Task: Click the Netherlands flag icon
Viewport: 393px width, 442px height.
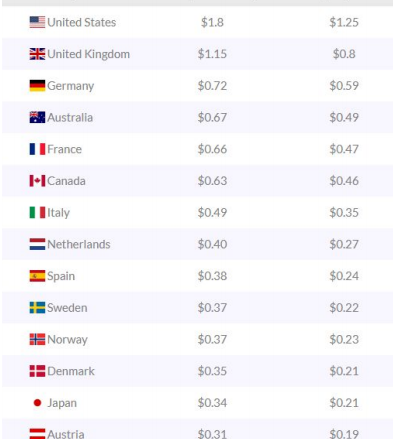Action: click(37, 244)
